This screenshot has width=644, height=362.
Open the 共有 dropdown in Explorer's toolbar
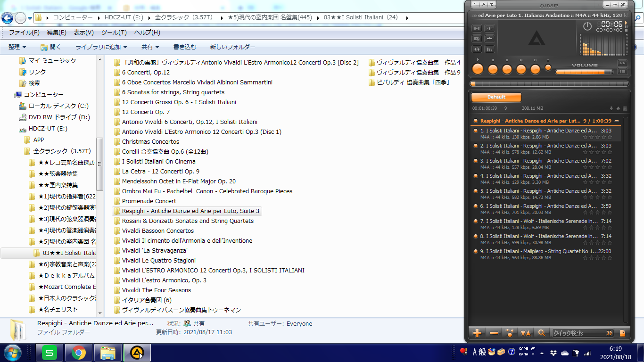pos(150,47)
